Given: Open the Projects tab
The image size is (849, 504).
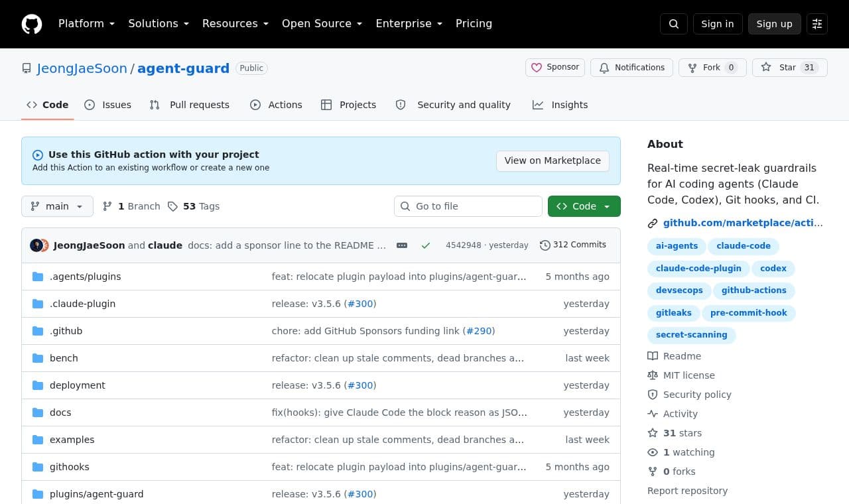Looking at the screenshot, I should (349, 105).
